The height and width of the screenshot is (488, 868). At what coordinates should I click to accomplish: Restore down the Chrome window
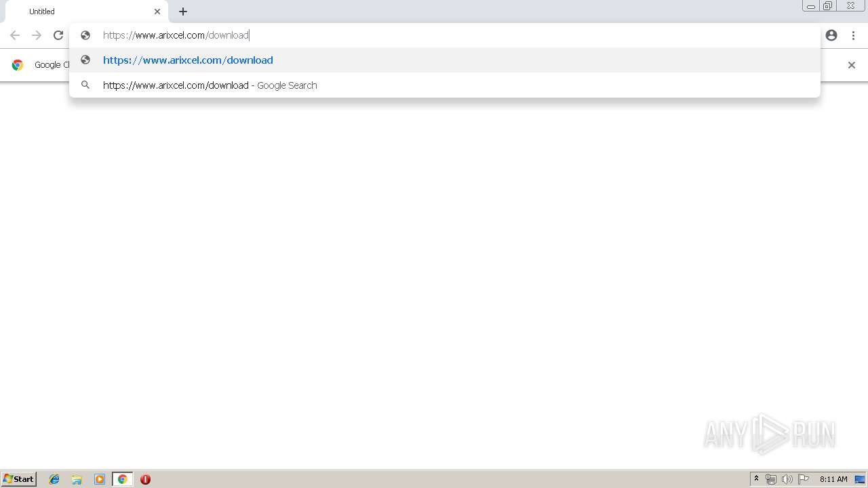(828, 6)
